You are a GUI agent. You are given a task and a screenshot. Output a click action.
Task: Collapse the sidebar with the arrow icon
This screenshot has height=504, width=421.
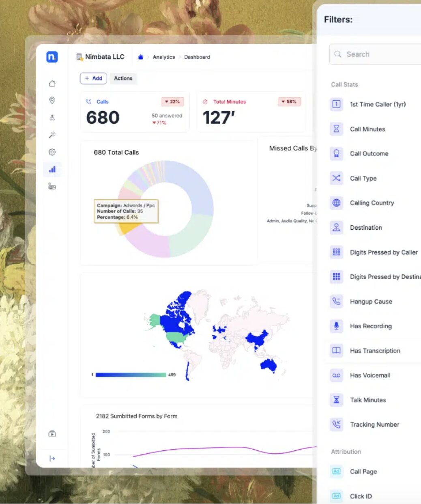click(52, 459)
